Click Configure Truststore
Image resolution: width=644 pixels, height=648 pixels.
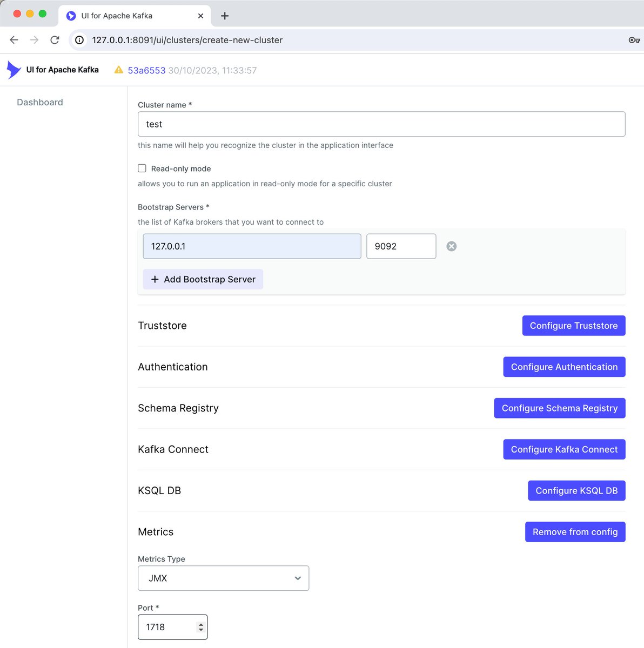pyautogui.click(x=573, y=326)
